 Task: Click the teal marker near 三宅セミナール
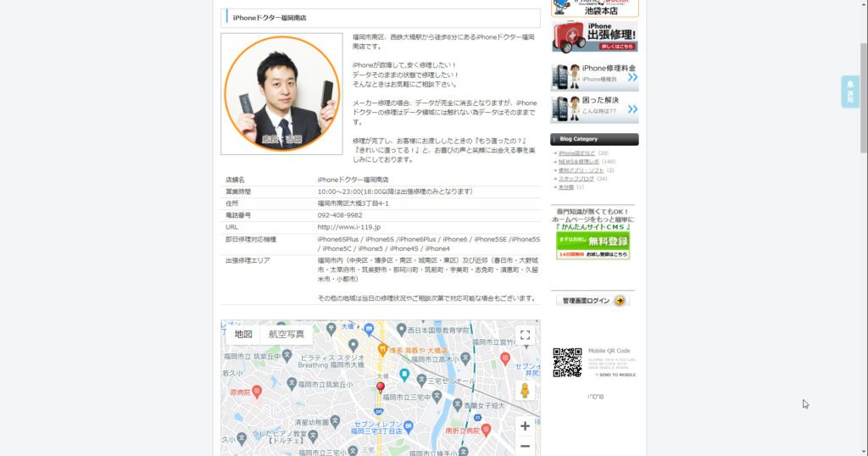[x=404, y=375]
